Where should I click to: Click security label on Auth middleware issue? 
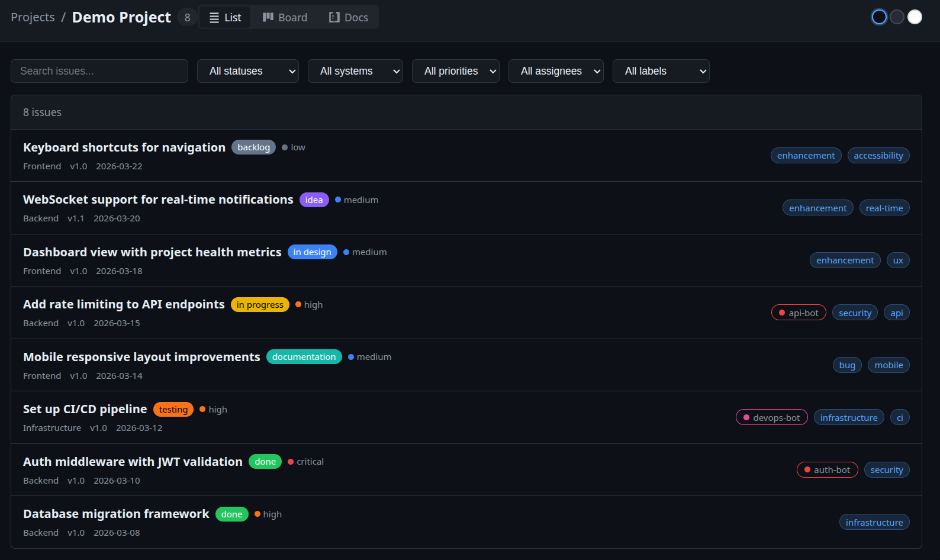coord(887,470)
